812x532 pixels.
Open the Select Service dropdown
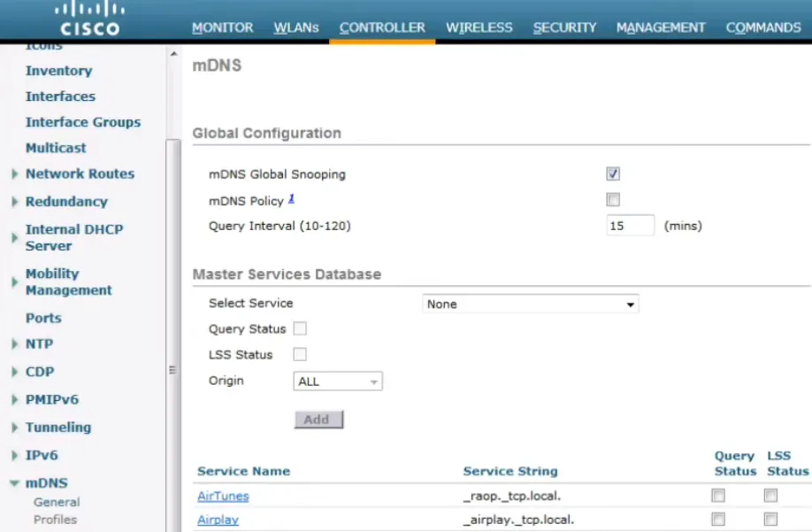(x=529, y=304)
